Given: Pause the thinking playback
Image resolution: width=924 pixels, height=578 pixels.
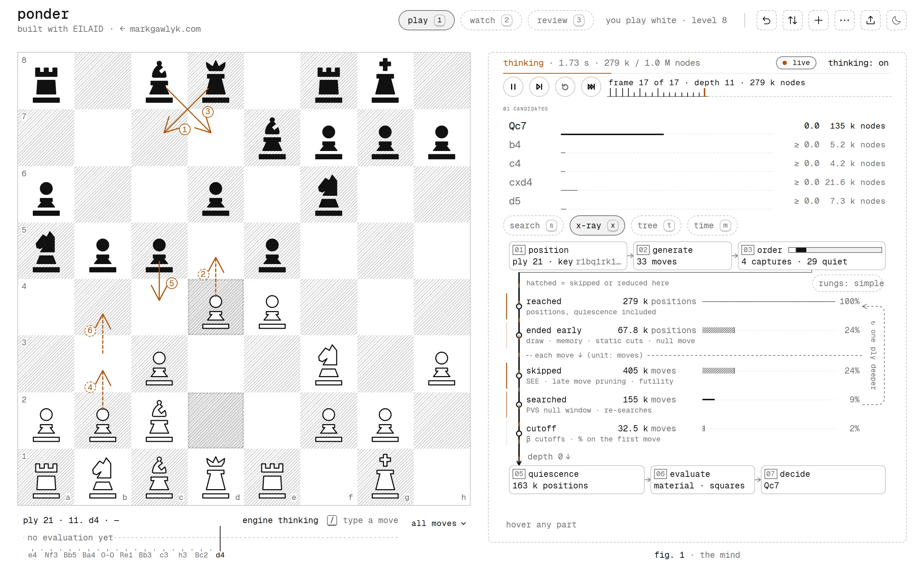Looking at the screenshot, I should (513, 87).
